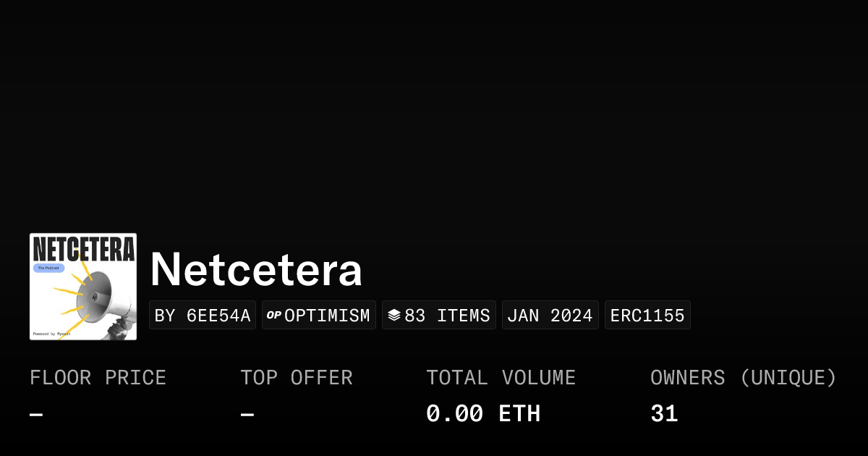The width and height of the screenshot is (868, 456).
Task: Click the FLOOR PRICE label
Action: pyautogui.click(x=98, y=378)
